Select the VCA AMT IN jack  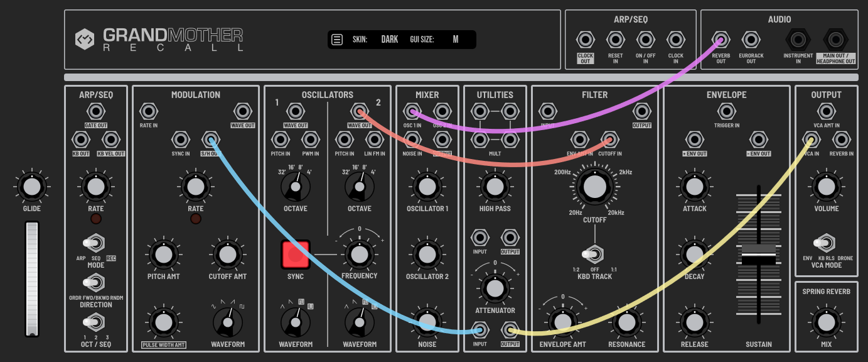(826, 112)
